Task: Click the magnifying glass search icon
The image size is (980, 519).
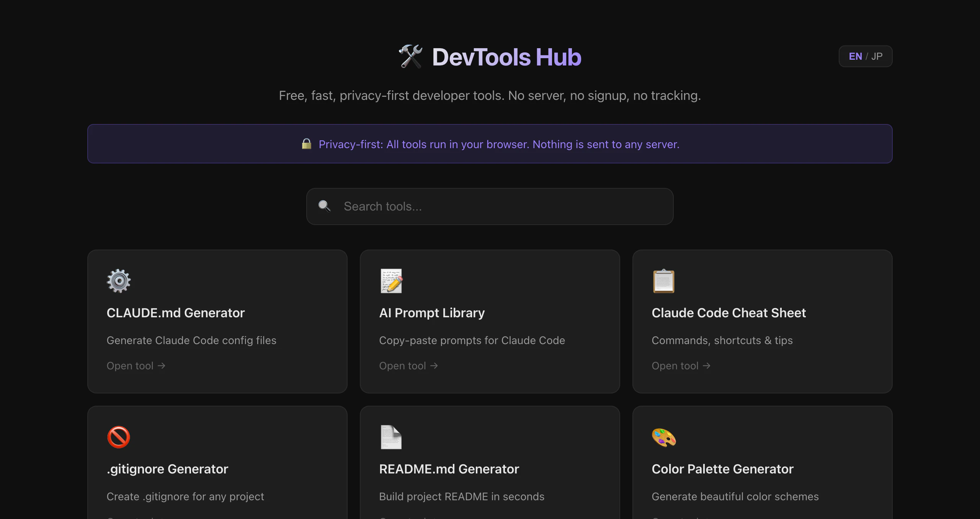Action: pyautogui.click(x=324, y=206)
